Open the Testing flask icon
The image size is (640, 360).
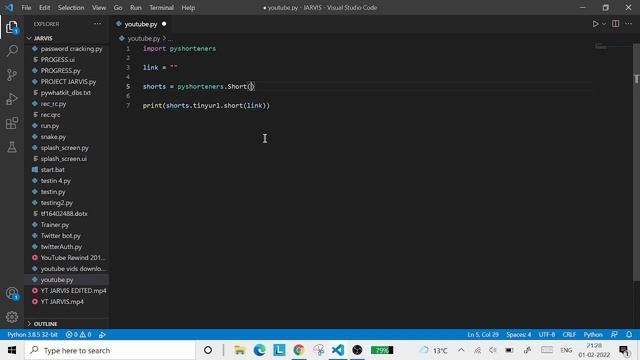pos(12,147)
